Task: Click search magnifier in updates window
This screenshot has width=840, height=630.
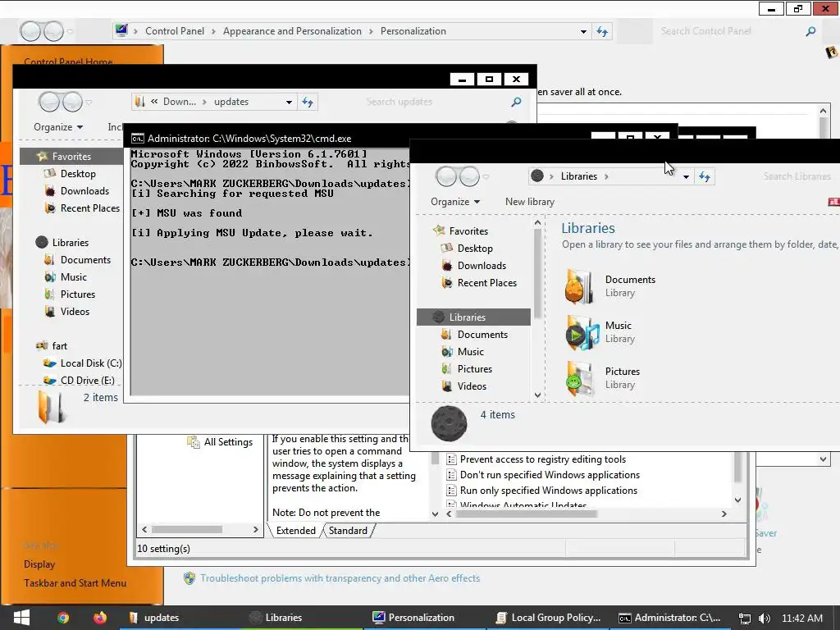Action: (x=517, y=102)
